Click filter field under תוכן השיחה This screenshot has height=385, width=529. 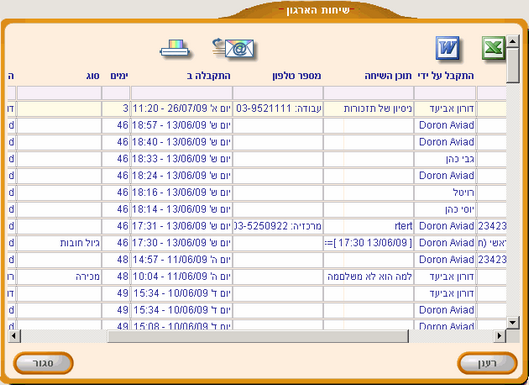coord(368,93)
